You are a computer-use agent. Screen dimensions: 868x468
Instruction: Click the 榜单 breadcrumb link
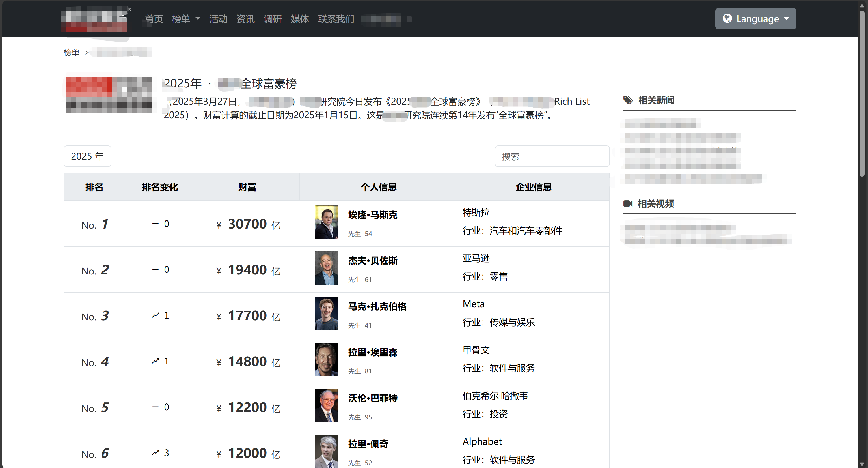click(x=72, y=53)
